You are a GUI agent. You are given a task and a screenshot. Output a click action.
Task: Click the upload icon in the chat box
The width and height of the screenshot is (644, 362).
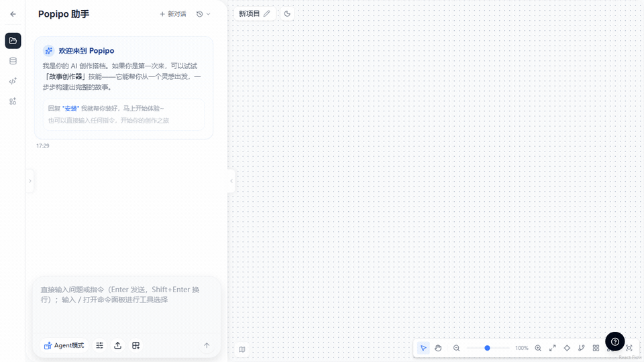coord(118,345)
